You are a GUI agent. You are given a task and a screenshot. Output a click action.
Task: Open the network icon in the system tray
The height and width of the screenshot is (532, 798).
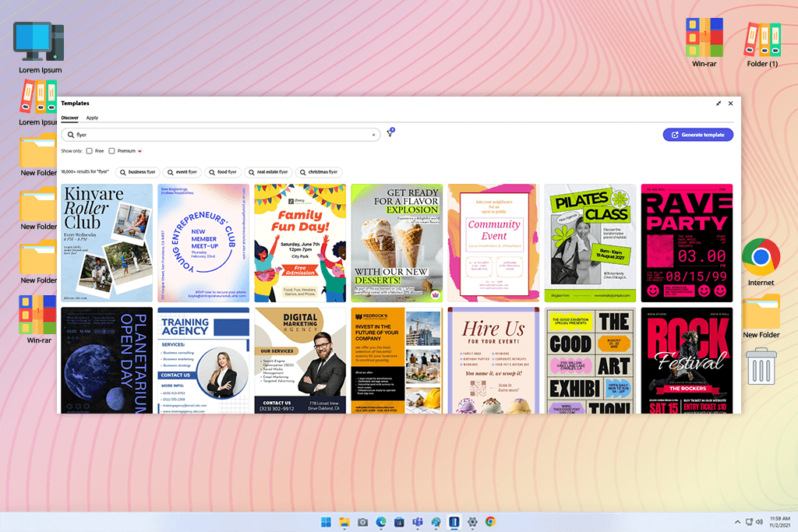click(x=749, y=522)
